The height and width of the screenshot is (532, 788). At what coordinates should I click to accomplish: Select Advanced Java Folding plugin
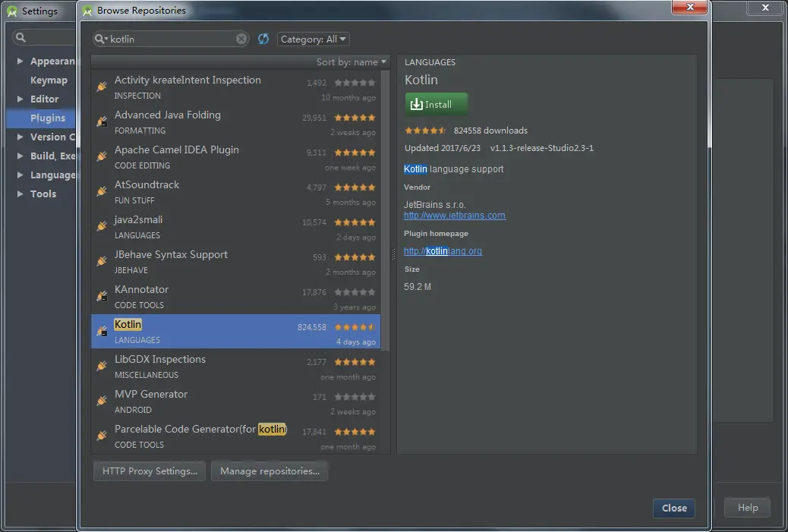[x=235, y=122]
